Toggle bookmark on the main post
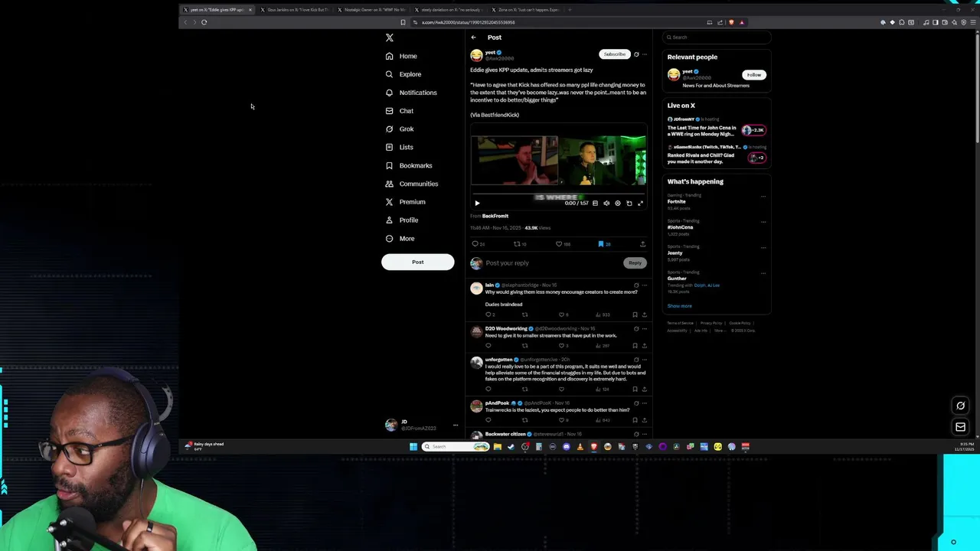Viewport: 980px width, 551px height. [601, 244]
